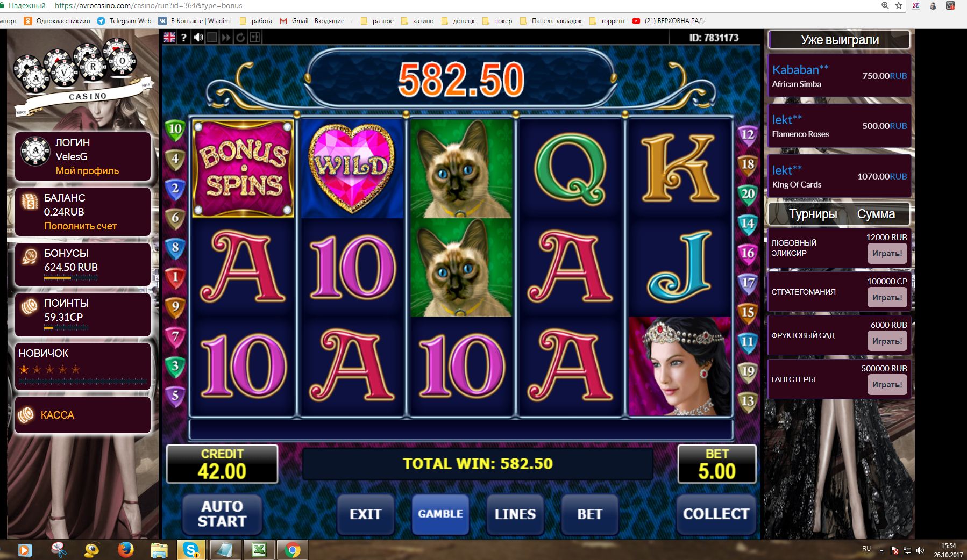The image size is (967, 560).
Task: Mute sound with the speaker icon
Action: (x=198, y=37)
